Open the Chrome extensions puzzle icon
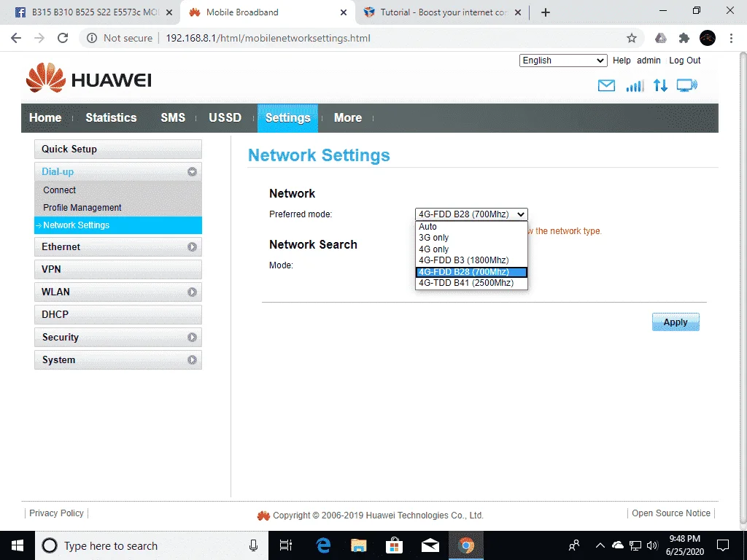 pos(684,38)
